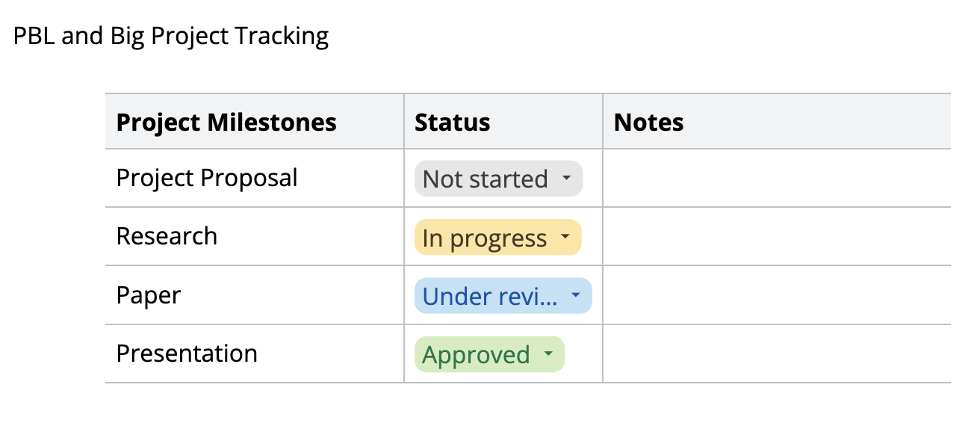Click the arrow on Not started chip

pos(565,179)
